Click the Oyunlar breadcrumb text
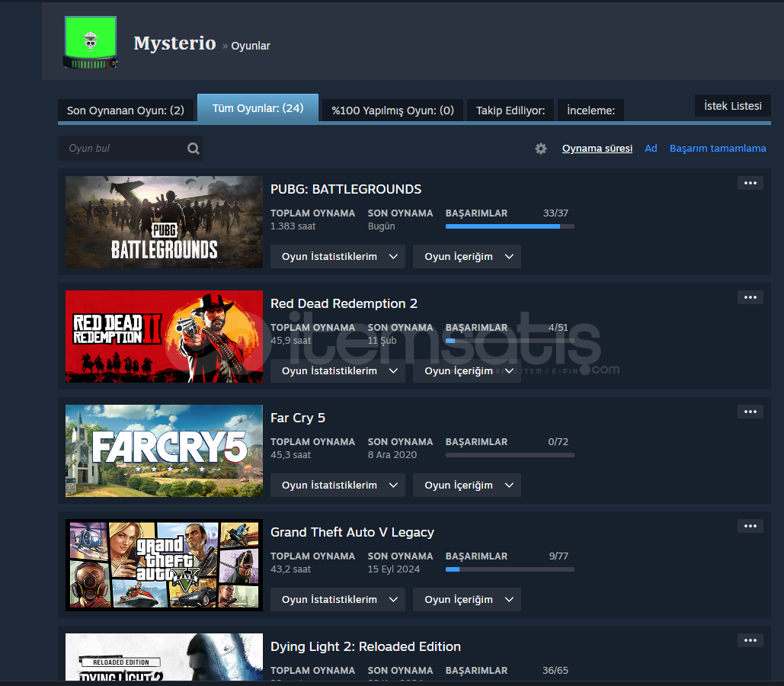 click(x=251, y=46)
